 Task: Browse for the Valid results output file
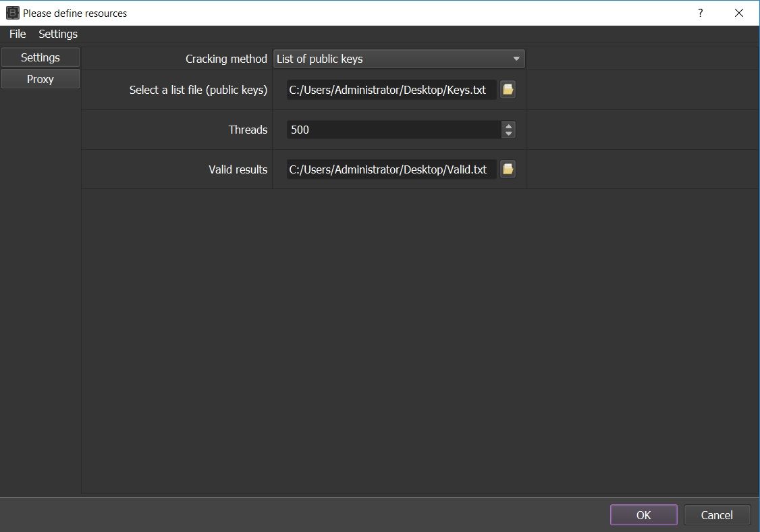(x=508, y=169)
